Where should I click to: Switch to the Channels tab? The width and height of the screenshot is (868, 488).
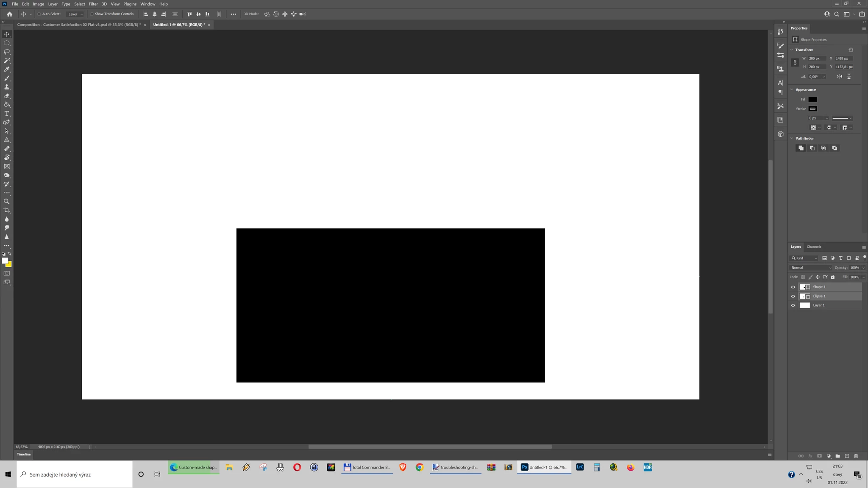tap(814, 247)
